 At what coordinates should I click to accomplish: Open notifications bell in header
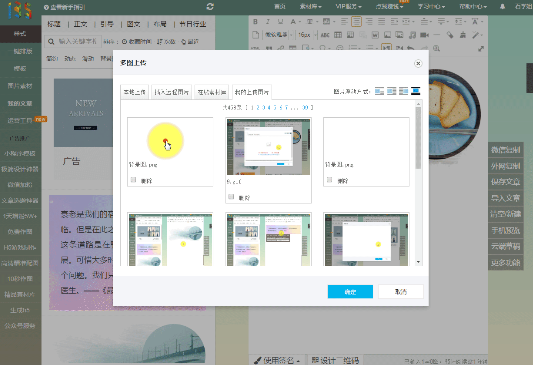[502, 6]
